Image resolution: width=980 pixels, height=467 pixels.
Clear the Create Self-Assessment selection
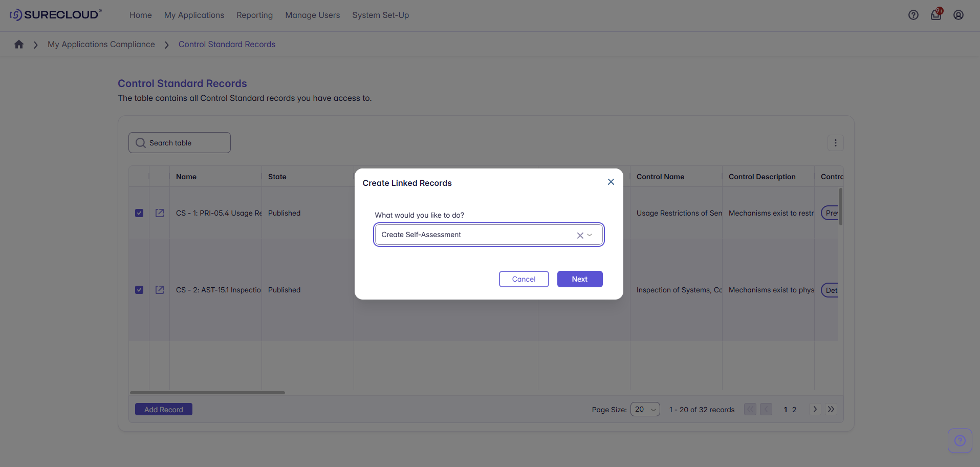[x=580, y=236]
